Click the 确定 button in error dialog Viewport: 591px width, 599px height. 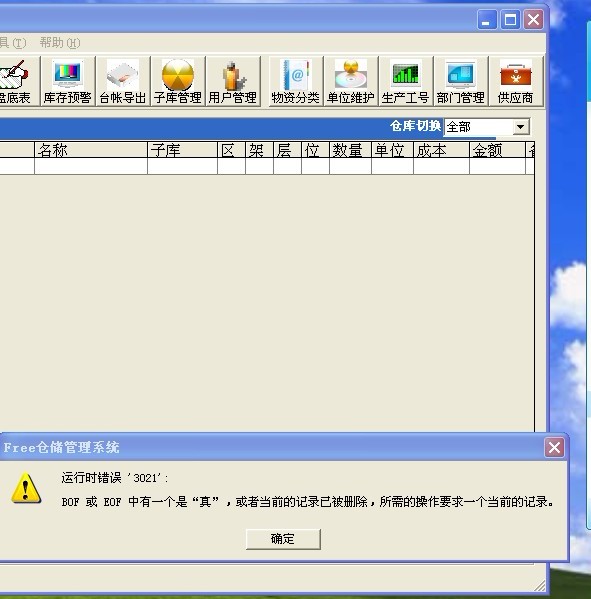click(x=283, y=539)
